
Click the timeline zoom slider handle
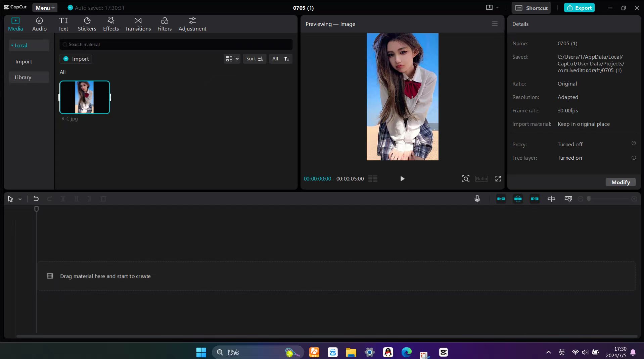point(589,199)
